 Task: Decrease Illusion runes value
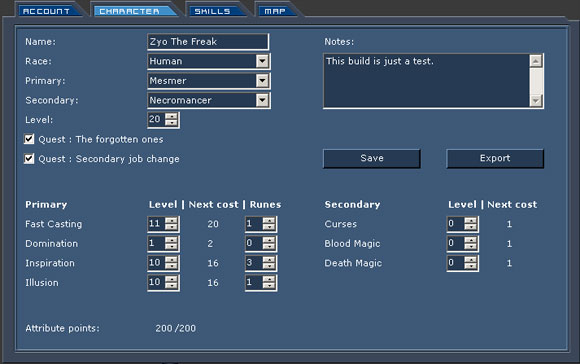pyautogui.click(x=269, y=286)
